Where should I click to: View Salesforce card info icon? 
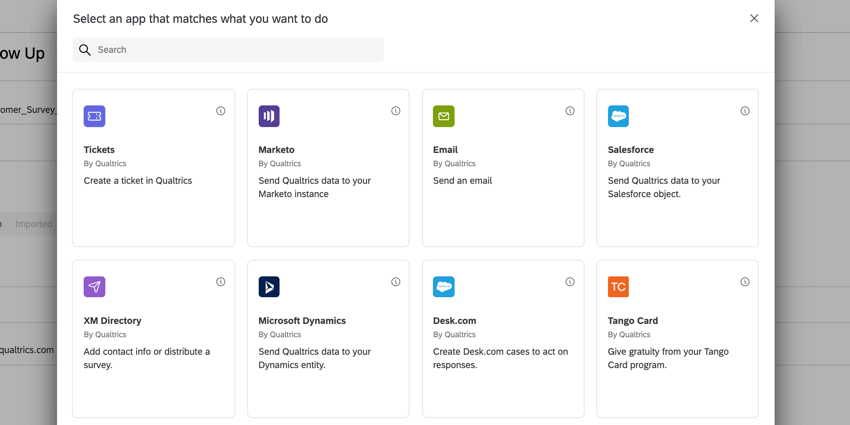coord(745,111)
